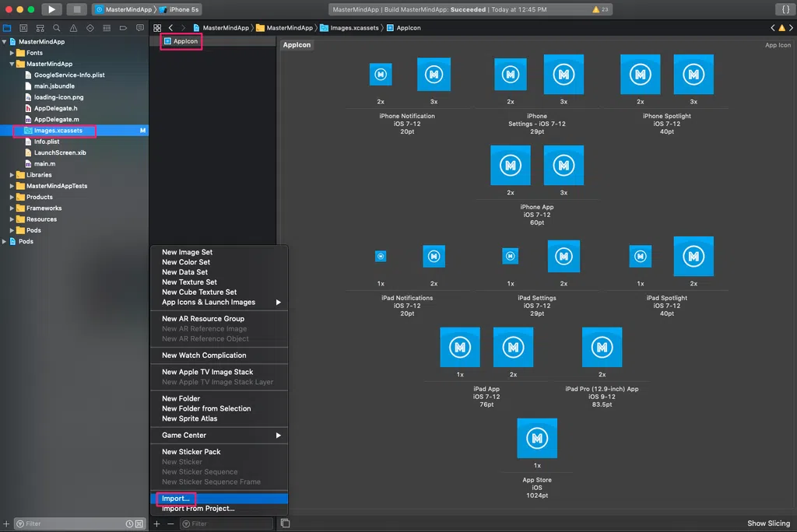Image resolution: width=797 pixels, height=532 pixels.
Task: Choose Import From Project...
Action: pyautogui.click(x=219, y=509)
